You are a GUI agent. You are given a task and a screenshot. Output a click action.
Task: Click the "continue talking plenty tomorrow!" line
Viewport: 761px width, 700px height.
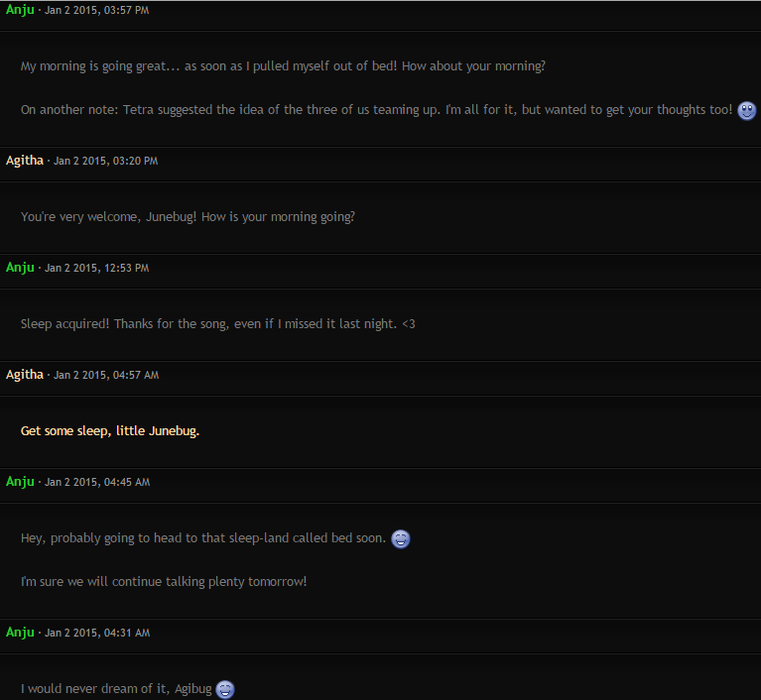coord(164,581)
